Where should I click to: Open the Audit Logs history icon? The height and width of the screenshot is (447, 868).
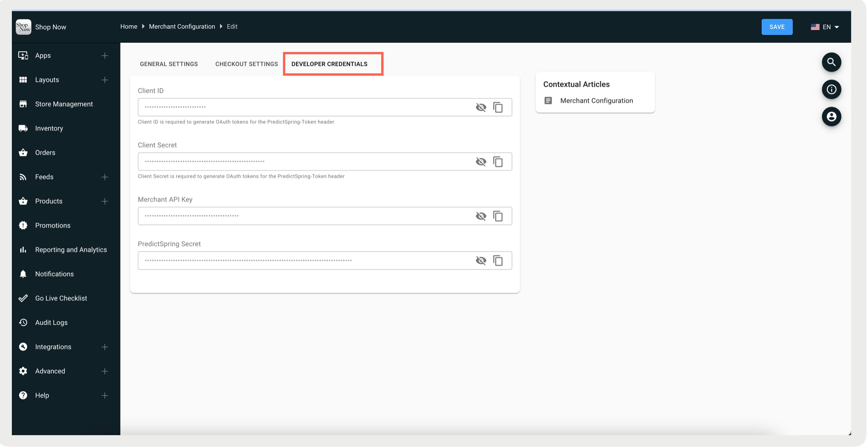23,322
